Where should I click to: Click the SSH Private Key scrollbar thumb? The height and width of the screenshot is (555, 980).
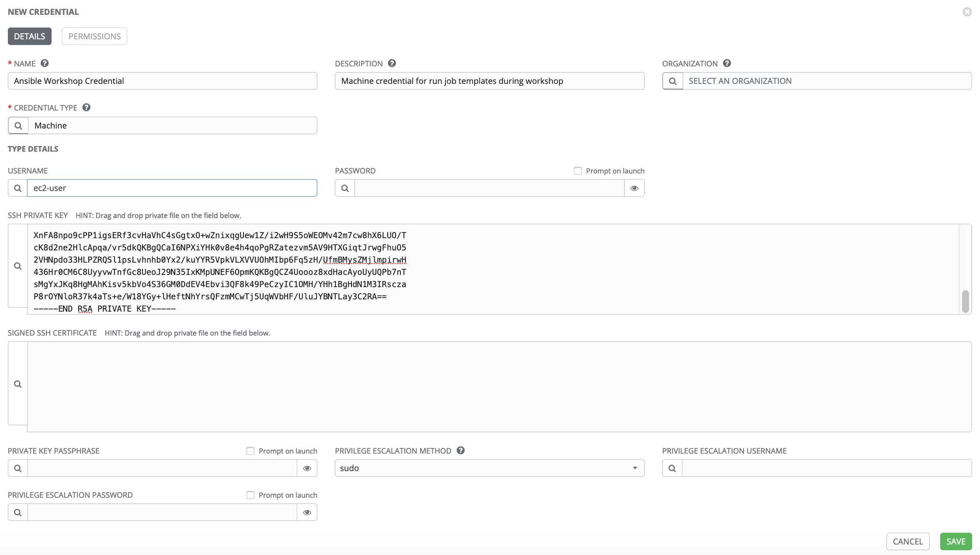[x=966, y=302]
